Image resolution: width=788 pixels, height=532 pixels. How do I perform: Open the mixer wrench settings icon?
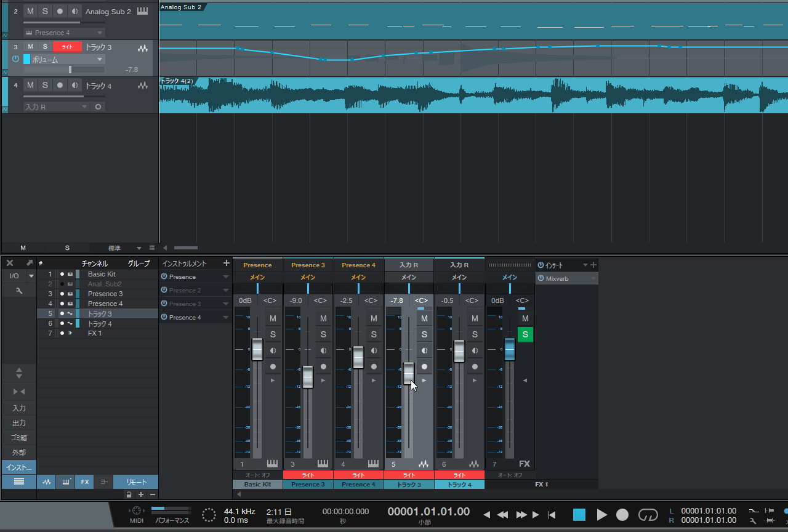coord(18,290)
